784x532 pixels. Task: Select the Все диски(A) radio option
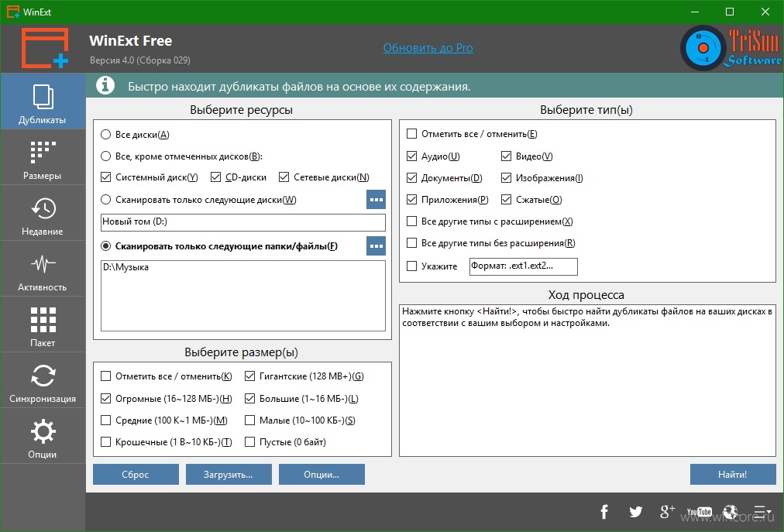[x=135, y=135]
